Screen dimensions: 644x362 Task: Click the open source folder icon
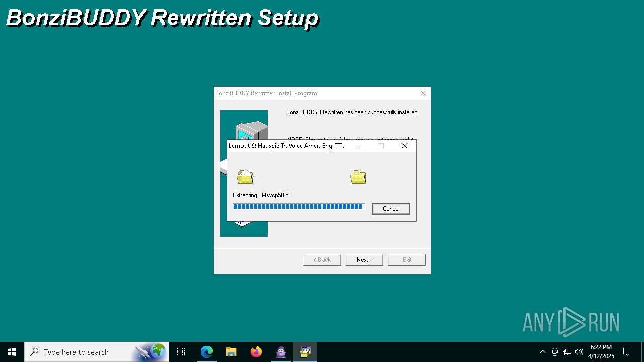pos(245,176)
